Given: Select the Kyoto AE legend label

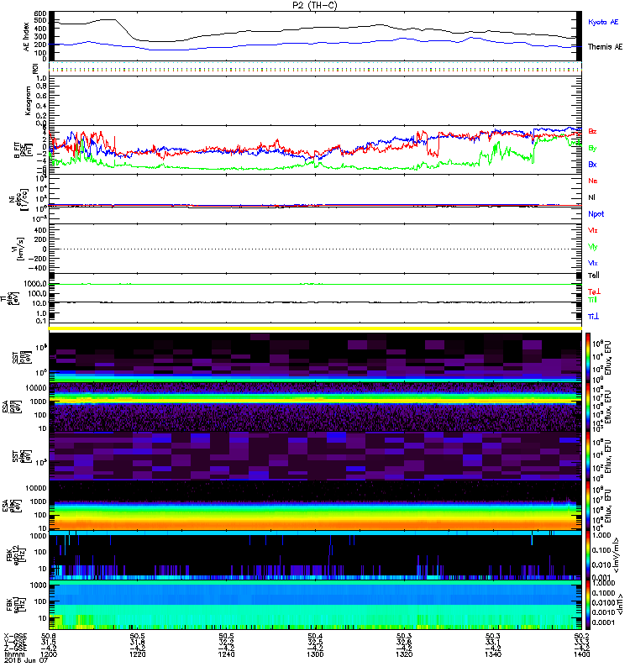Looking at the screenshot, I should [603, 22].
